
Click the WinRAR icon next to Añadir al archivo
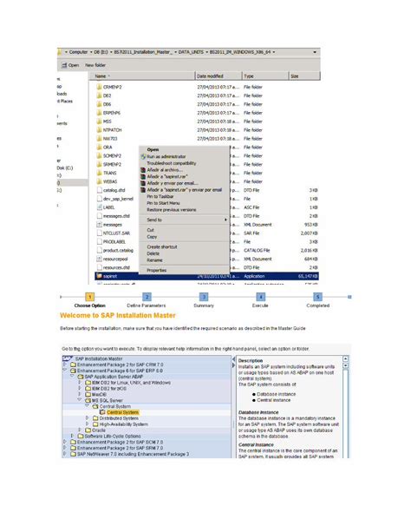tap(143, 170)
